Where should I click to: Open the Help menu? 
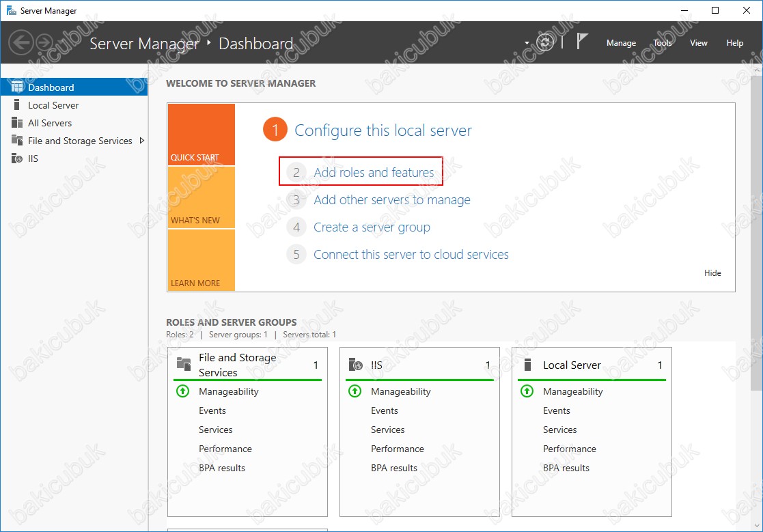735,43
